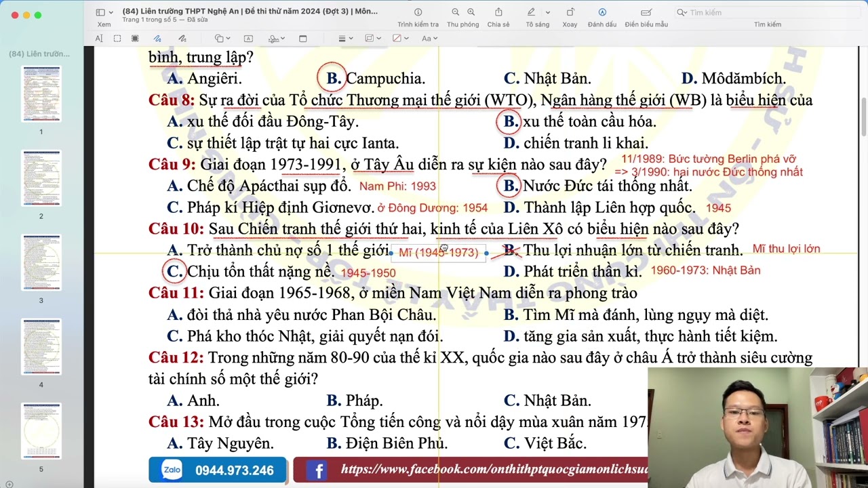Click the Facebook URL link in the footer
Image resolution: width=868 pixels, height=488 pixels.
click(x=495, y=469)
